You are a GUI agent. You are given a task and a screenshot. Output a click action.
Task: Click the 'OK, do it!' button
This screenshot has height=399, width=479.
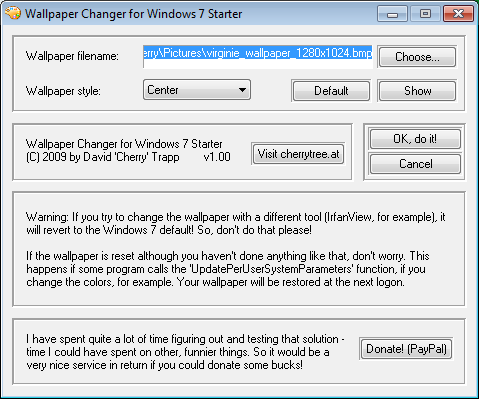coord(415,139)
